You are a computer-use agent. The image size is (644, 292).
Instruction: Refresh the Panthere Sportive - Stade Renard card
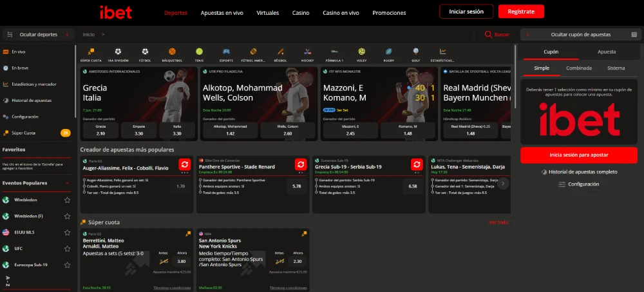(x=301, y=164)
